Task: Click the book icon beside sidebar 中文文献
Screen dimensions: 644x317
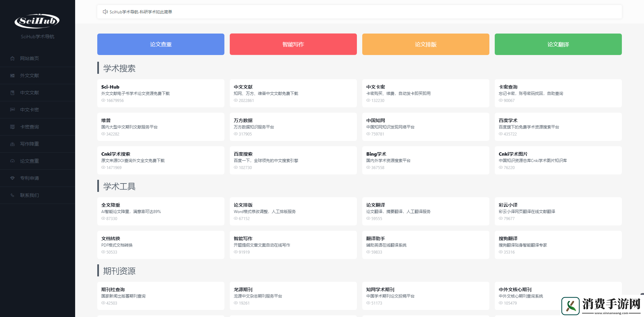Action: pyautogui.click(x=12, y=93)
